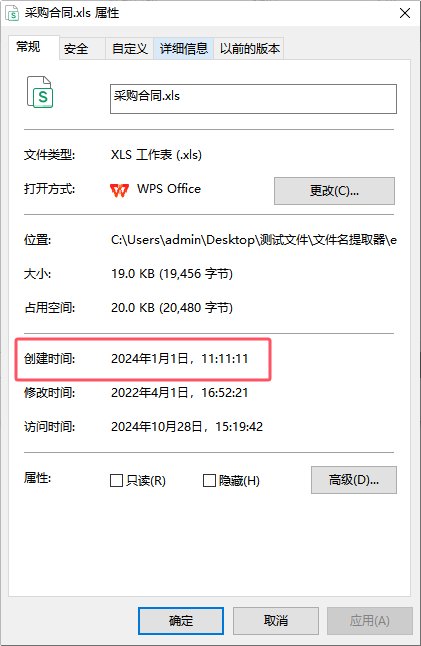
Task: Click the spreadsheet file icon in title bar
Action: point(12,13)
